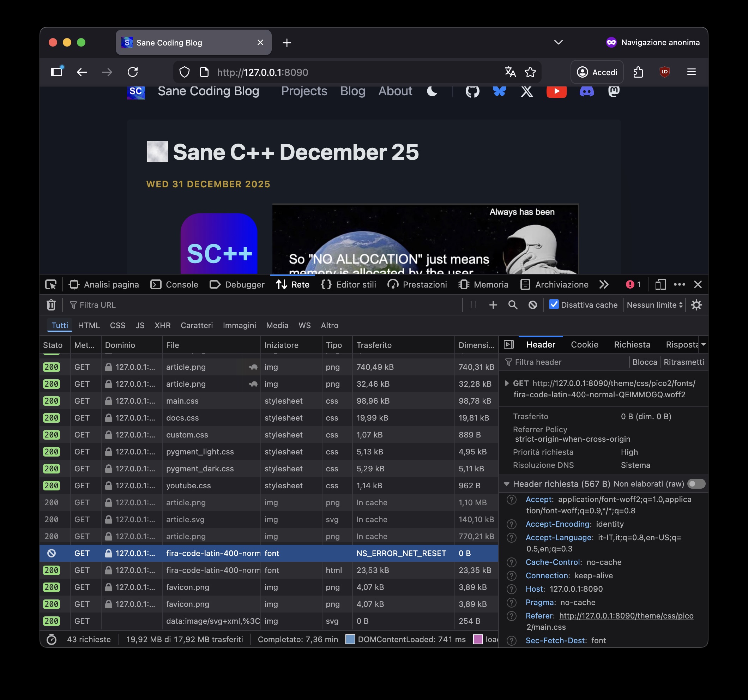
Task: Collapse the Header richiesta section
Action: pos(506,484)
